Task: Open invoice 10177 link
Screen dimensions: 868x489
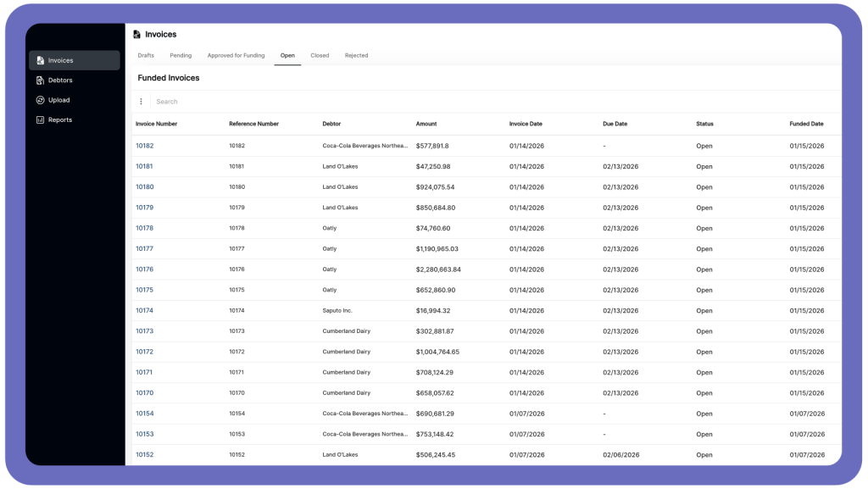Action: point(145,249)
